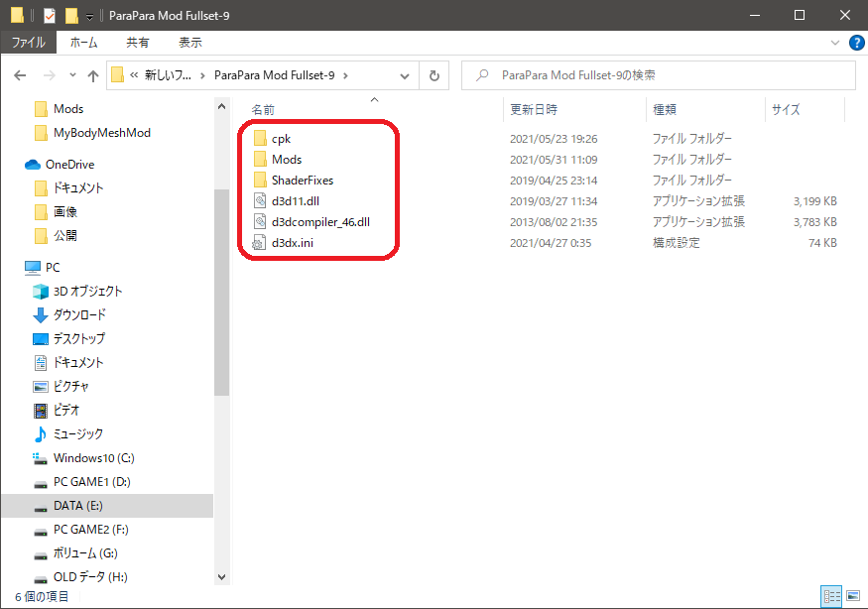Open recent locations dropdown arrow

click(x=72, y=75)
